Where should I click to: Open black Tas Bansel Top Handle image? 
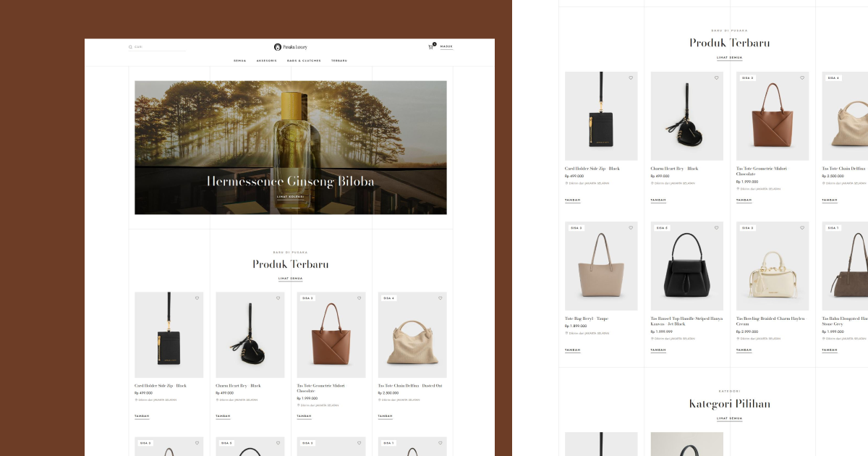point(686,266)
